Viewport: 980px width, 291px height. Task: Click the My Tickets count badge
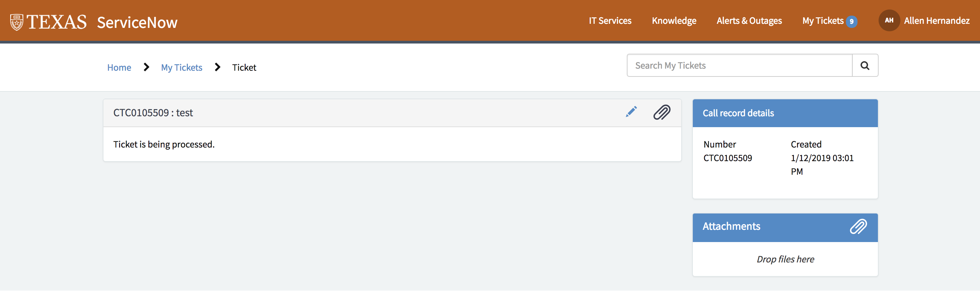click(x=851, y=21)
